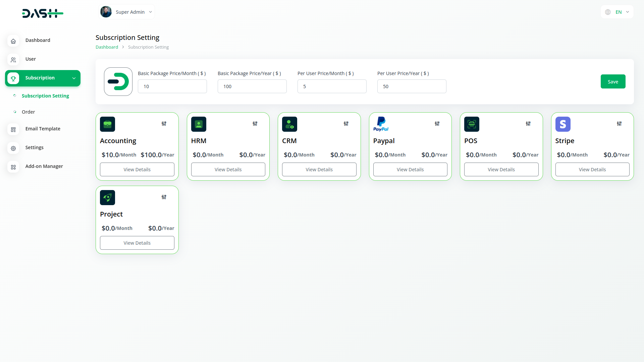Open the Order submenu item
644x362 pixels.
coord(28,112)
